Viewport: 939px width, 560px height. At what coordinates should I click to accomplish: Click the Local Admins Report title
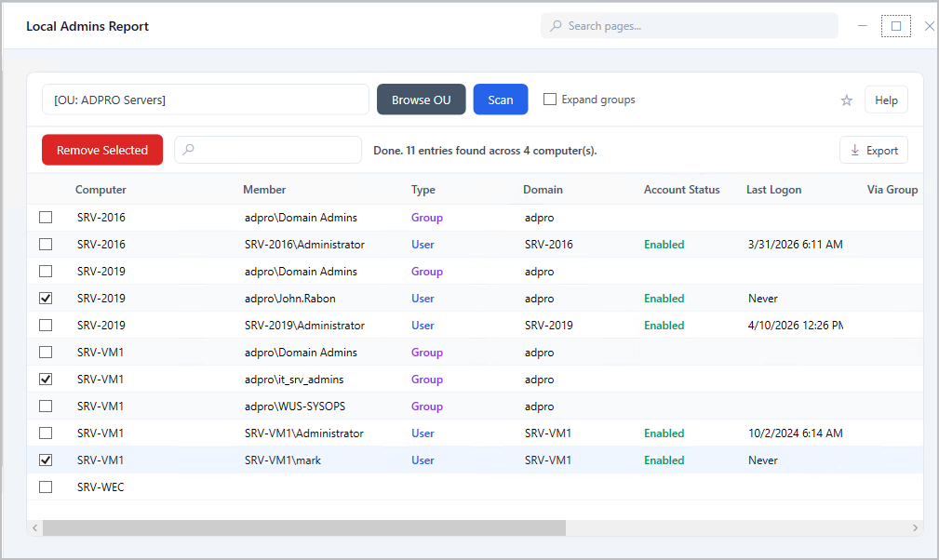pos(87,26)
